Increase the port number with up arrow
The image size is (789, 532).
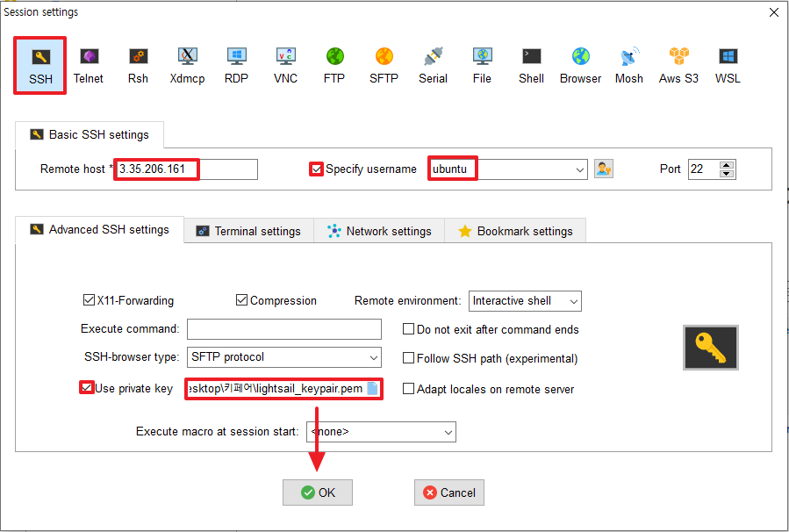click(x=727, y=164)
